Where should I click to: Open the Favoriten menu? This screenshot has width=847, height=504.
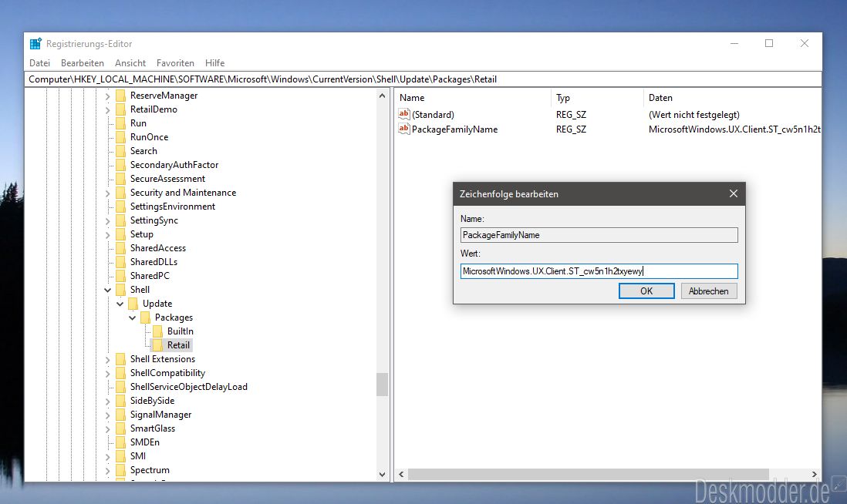175,63
